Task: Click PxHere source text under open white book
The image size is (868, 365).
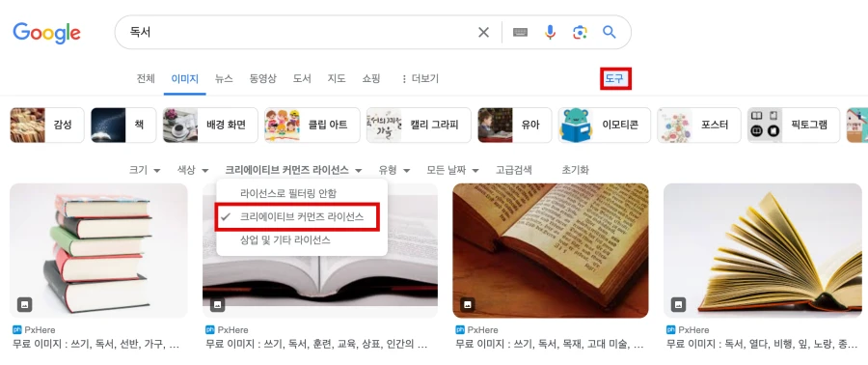Action: (x=233, y=330)
